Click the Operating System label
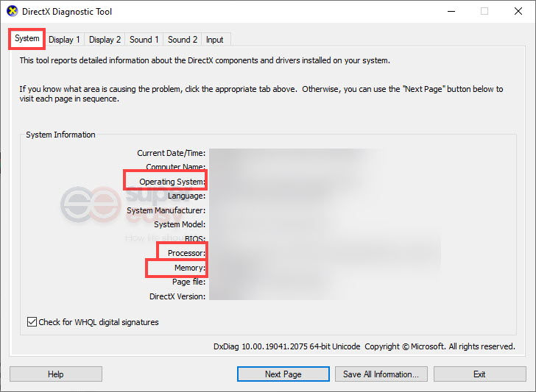The height and width of the screenshot is (392, 536). coord(172,182)
